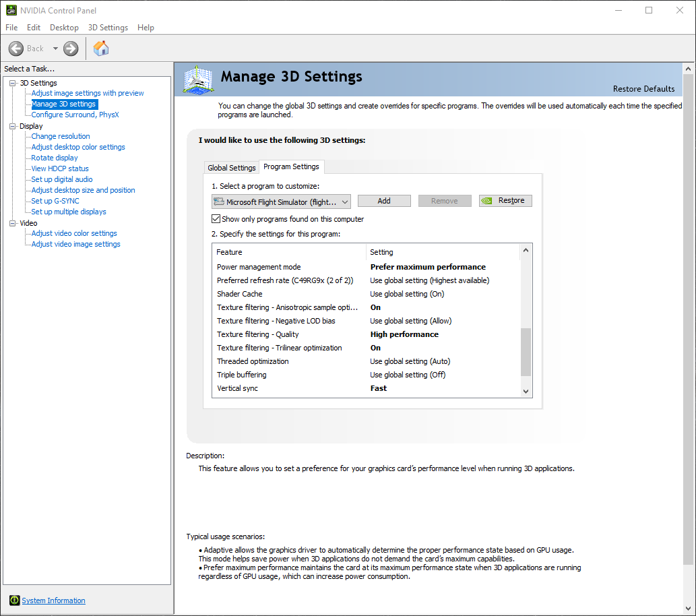Click the Add program button

(x=384, y=201)
